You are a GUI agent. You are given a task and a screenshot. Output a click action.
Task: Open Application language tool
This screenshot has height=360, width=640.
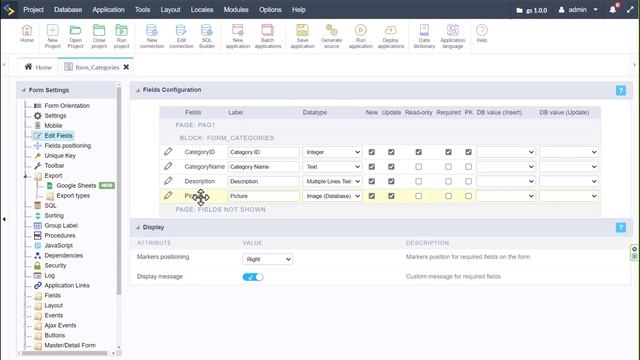tap(453, 36)
